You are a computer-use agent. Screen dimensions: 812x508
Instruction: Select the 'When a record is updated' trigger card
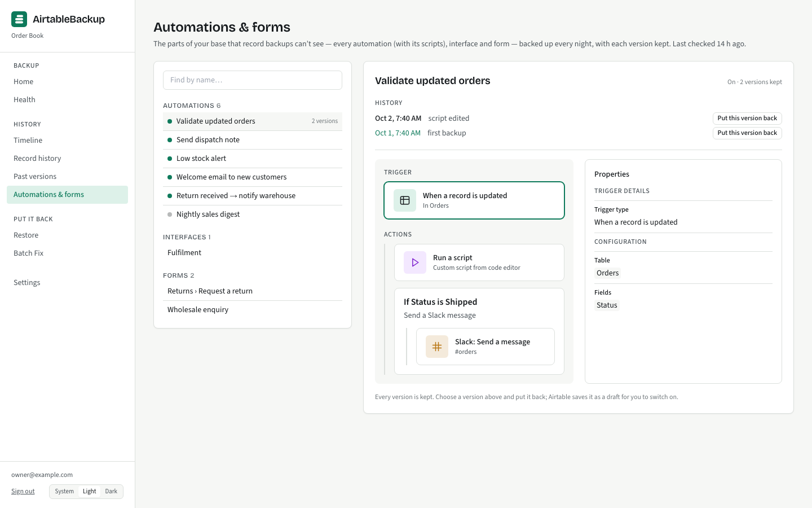[474, 200]
